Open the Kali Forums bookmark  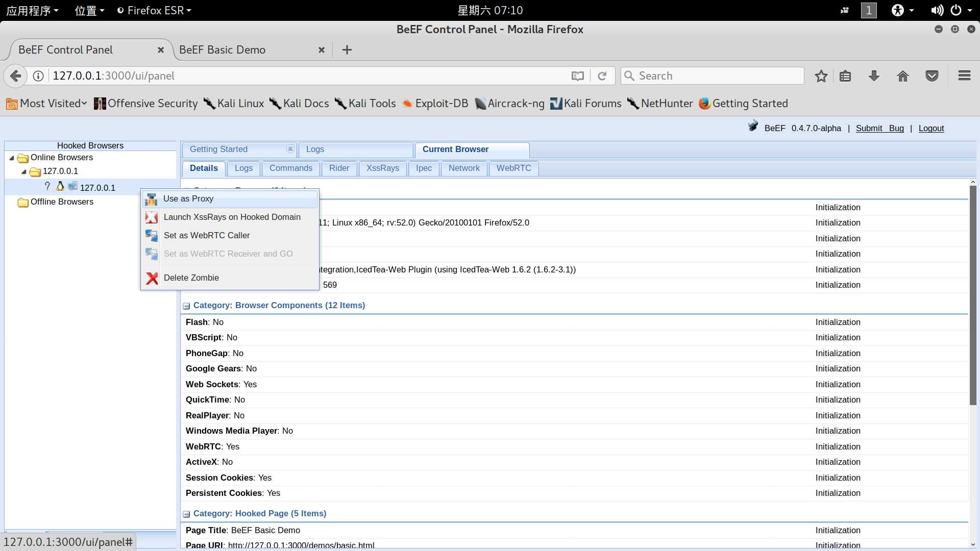(586, 104)
